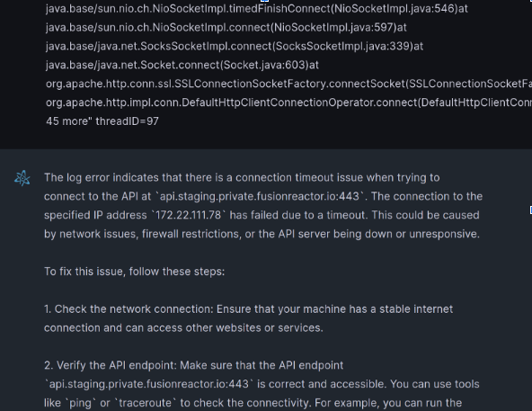Click the DefaultHttpClientConnectionOperator.connect trace line
The width and height of the screenshot is (532, 411).
click(288, 103)
